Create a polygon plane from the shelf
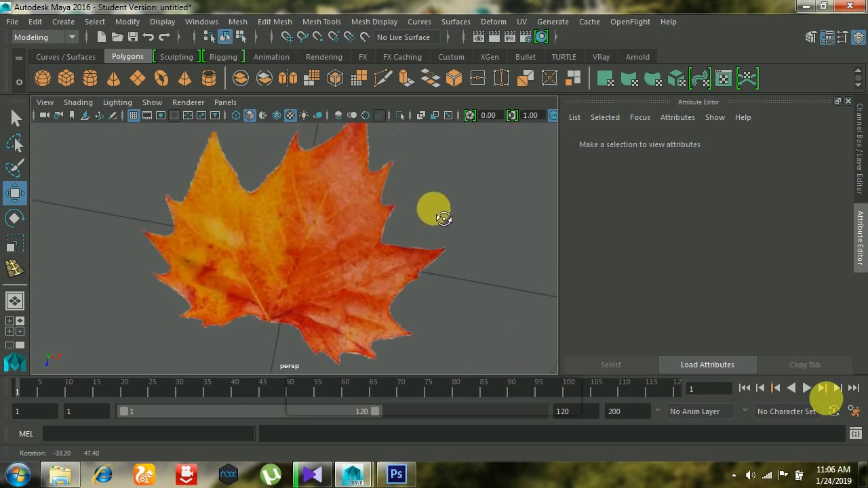Screen dimensions: 868x488 138,79
